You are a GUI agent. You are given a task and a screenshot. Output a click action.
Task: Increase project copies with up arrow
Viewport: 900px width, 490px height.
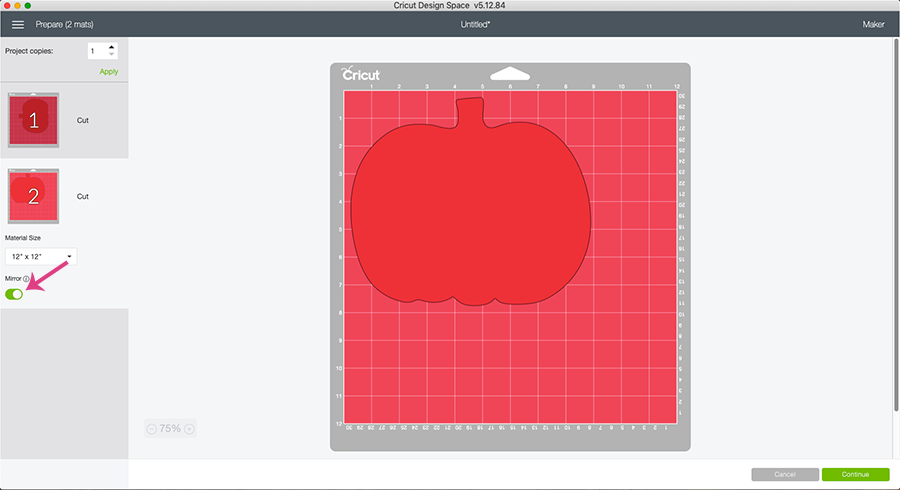(110, 46)
